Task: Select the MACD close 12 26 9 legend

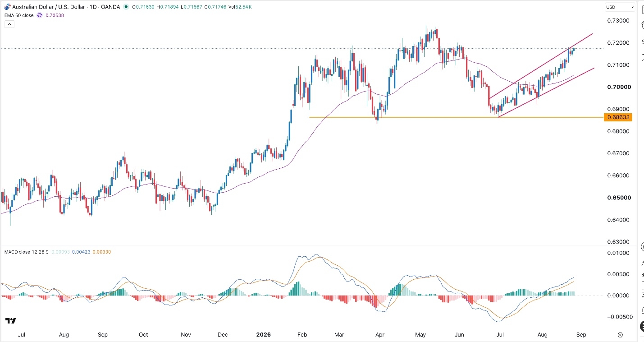Action: click(x=26, y=252)
